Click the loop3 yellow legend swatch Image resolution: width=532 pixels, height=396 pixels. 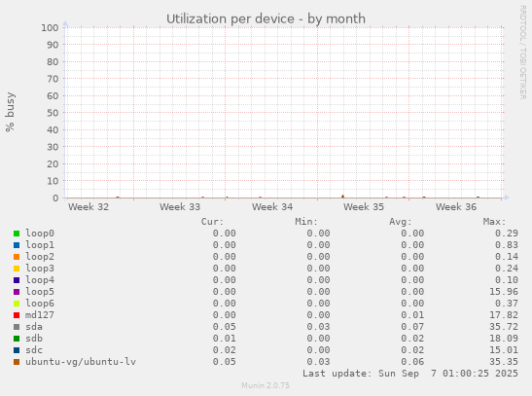[17, 269]
